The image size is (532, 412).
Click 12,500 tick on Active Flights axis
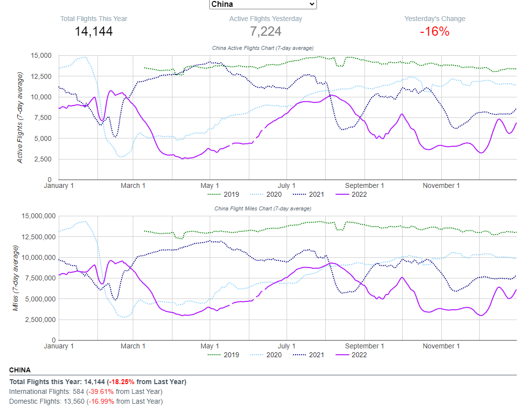click(41, 76)
